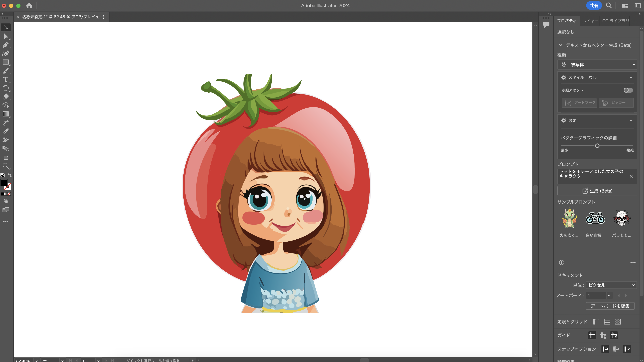The image size is (644, 362).
Task: Select the 名称未設定-1 document tab
Action: click(x=63, y=17)
